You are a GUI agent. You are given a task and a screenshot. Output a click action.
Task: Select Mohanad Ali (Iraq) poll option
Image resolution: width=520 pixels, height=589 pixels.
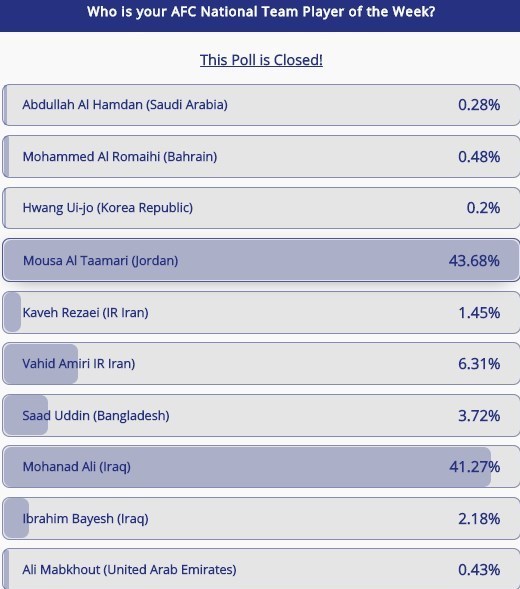[x=261, y=467]
